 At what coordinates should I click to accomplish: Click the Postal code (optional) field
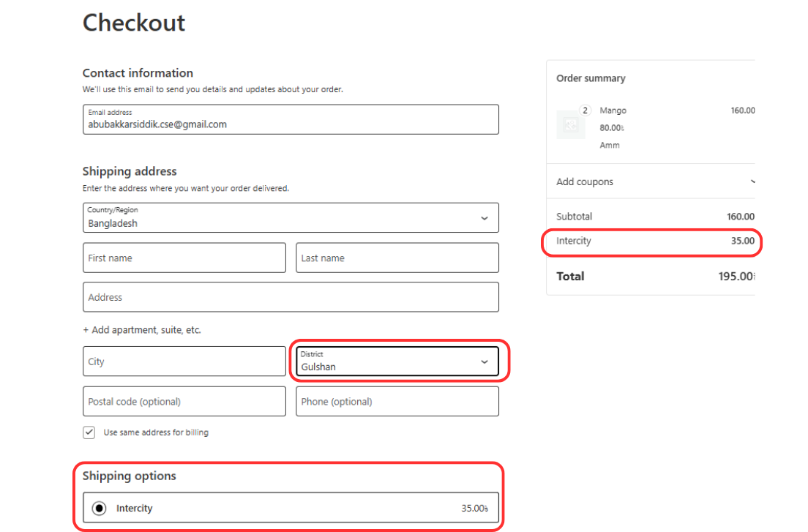[x=184, y=401]
